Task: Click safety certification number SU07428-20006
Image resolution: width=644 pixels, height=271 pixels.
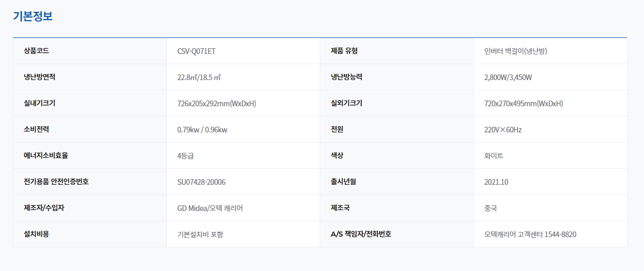Action: [x=201, y=182]
